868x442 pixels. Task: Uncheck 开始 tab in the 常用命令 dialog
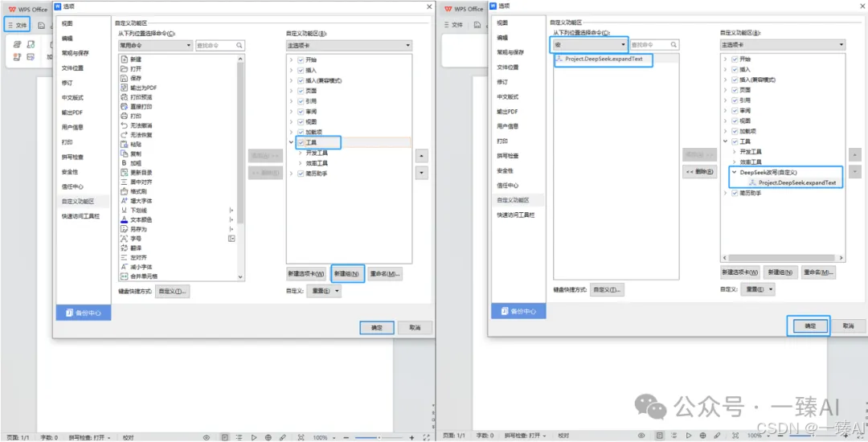[301, 59]
